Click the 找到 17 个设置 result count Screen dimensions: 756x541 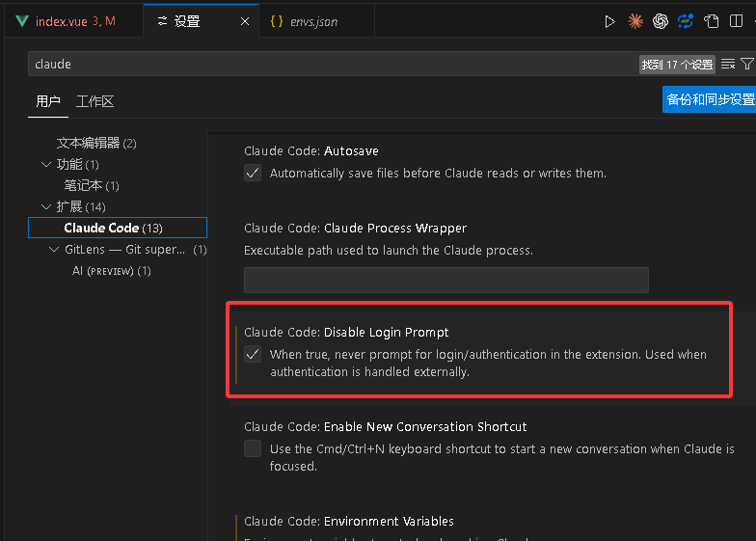point(677,64)
